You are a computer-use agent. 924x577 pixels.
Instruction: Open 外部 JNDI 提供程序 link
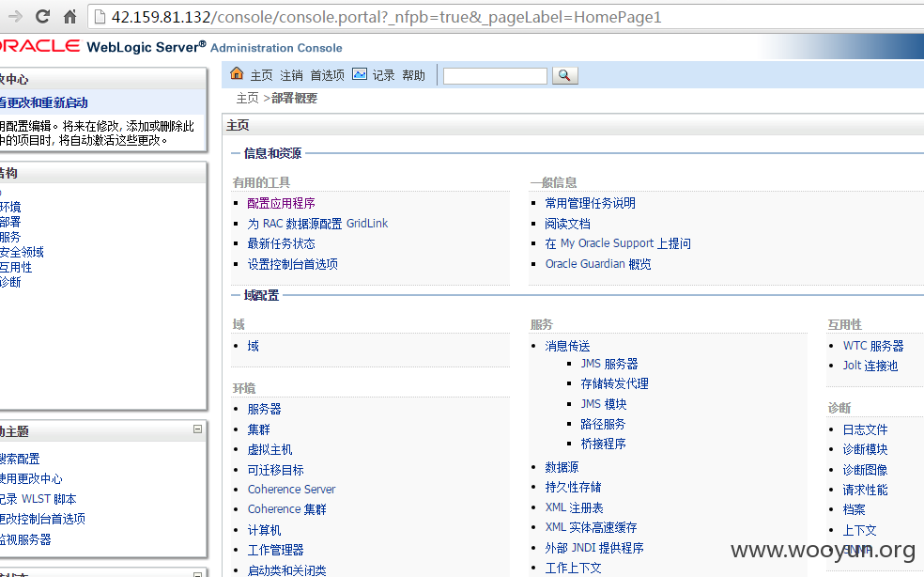tap(594, 548)
